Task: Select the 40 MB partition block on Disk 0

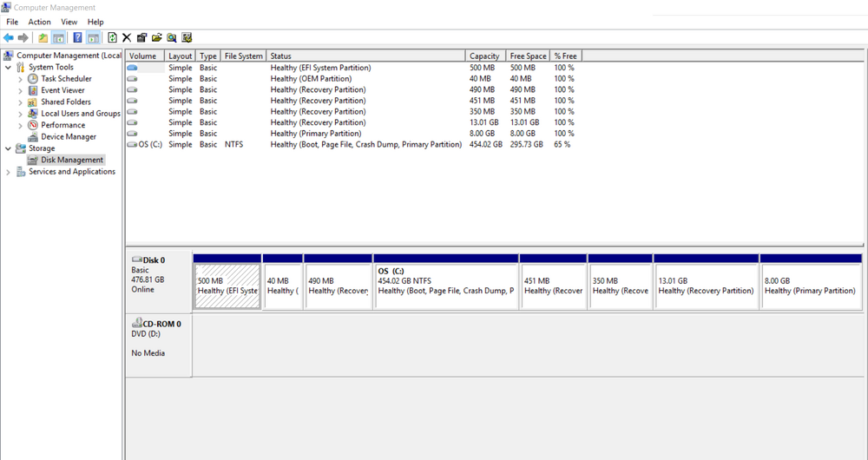Action: pyautogui.click(x=282, y=286)
